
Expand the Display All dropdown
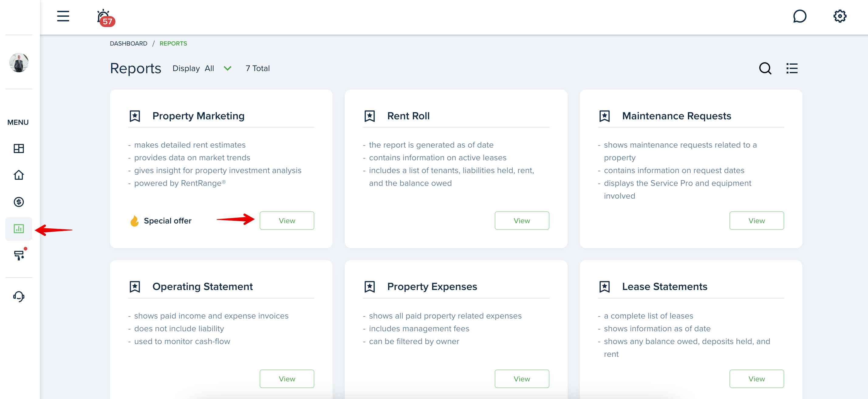point(202,68)
